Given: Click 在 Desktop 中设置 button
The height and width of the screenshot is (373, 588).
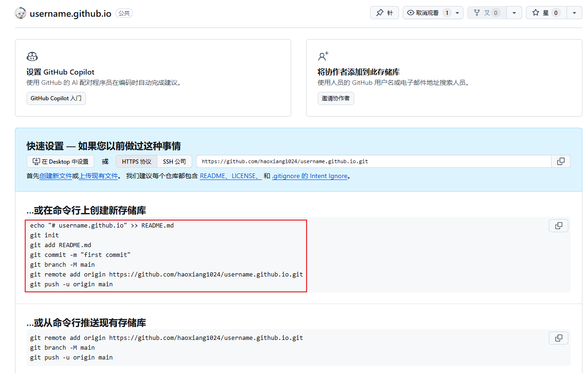Looking at the screenshot, I should [61, 162].
